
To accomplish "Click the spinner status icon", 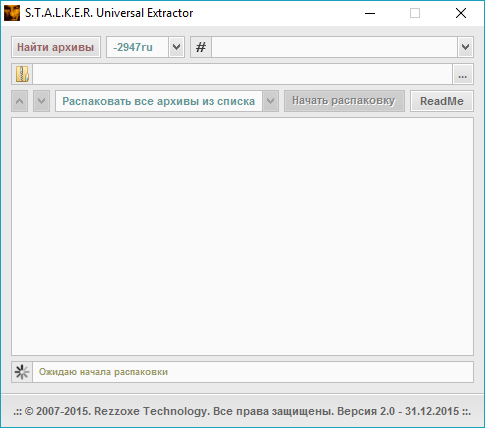I will (22, 372).
